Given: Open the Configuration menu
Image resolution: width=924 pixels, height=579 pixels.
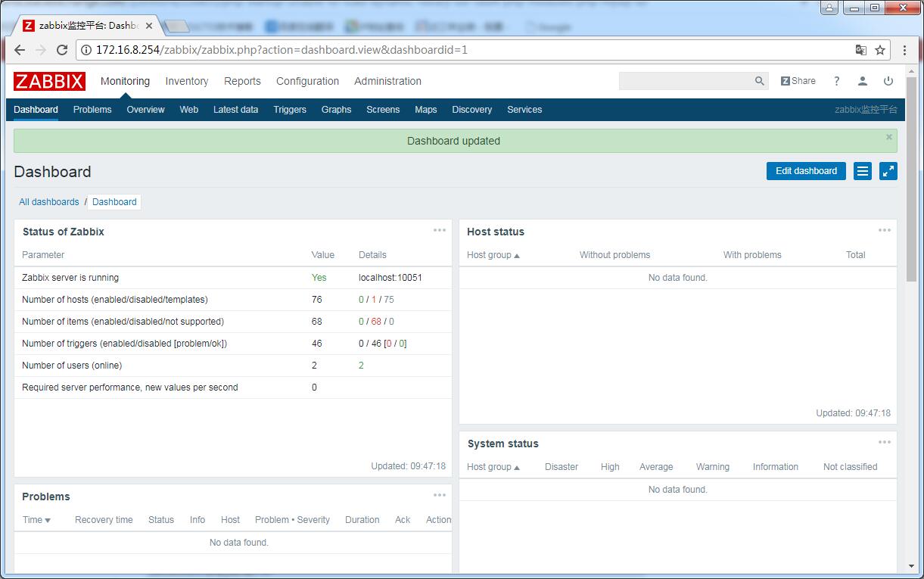Looking at the screenshot, I should pos(307,81).
